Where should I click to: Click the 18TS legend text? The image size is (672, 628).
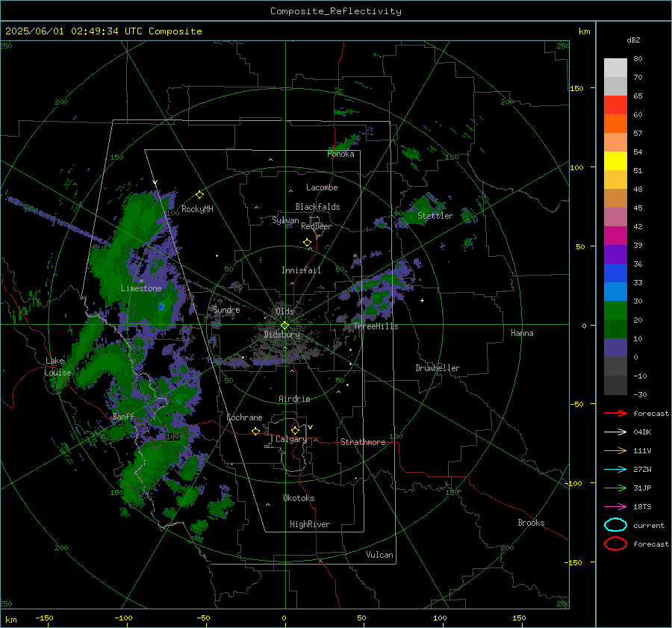[642, 507]
